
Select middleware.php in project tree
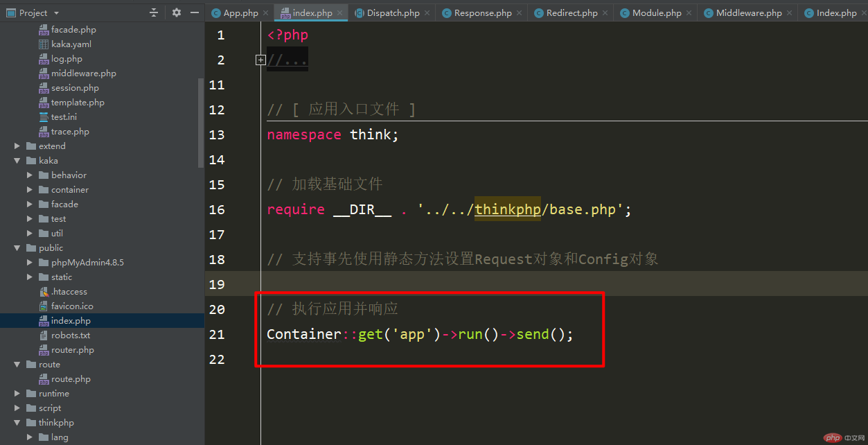coord(84,73)
